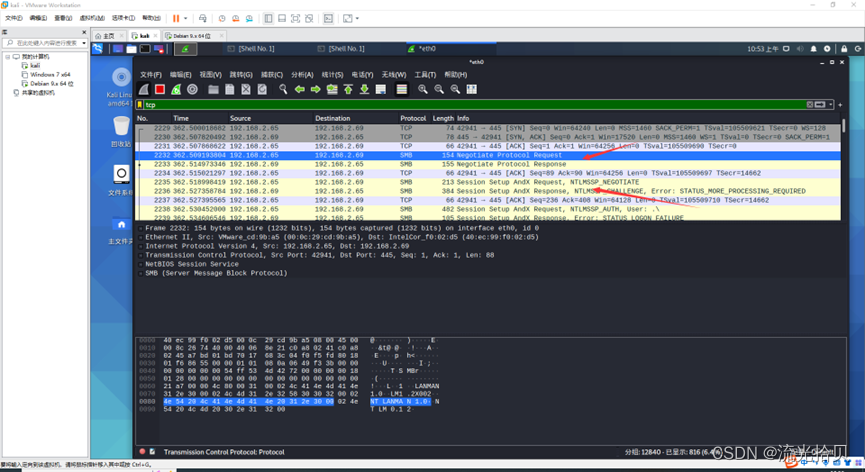The width and height of the screenshot is (865, 472).
Task: Sort by the Protocol column header
Action: [x=413, y=118]
